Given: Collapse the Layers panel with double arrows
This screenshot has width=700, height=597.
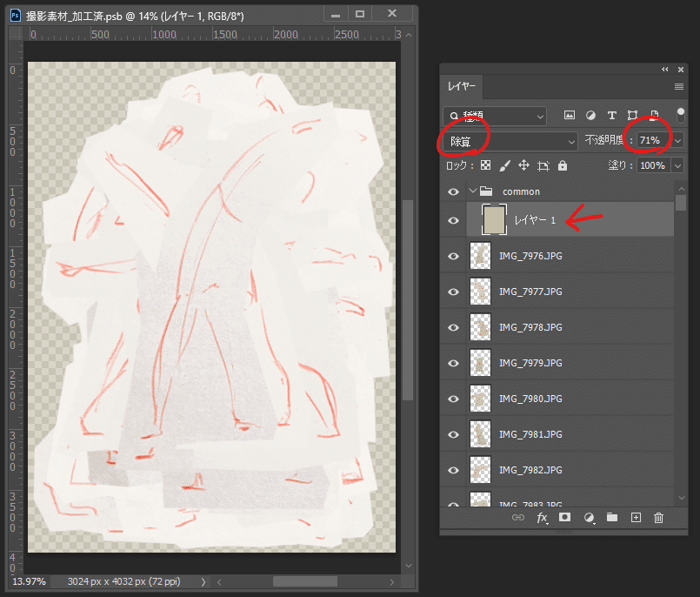Looking at the screenshot, I should pyautogui.click(x=665, y=70).
